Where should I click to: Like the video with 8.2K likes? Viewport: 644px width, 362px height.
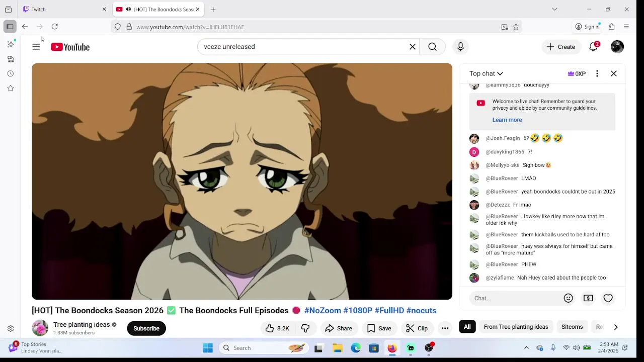point(277,328)
